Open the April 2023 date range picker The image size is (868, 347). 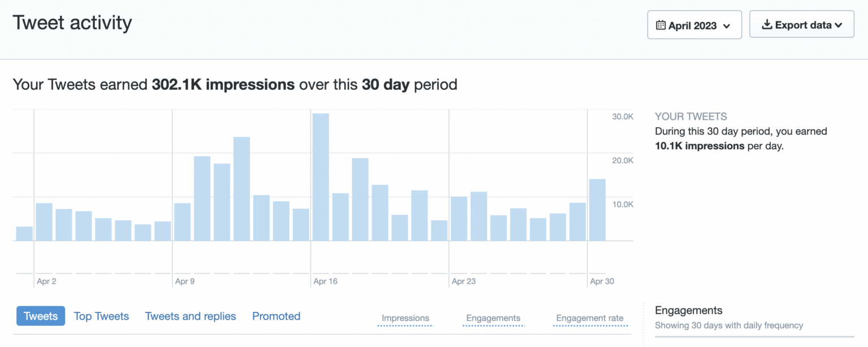click(694, 24)
